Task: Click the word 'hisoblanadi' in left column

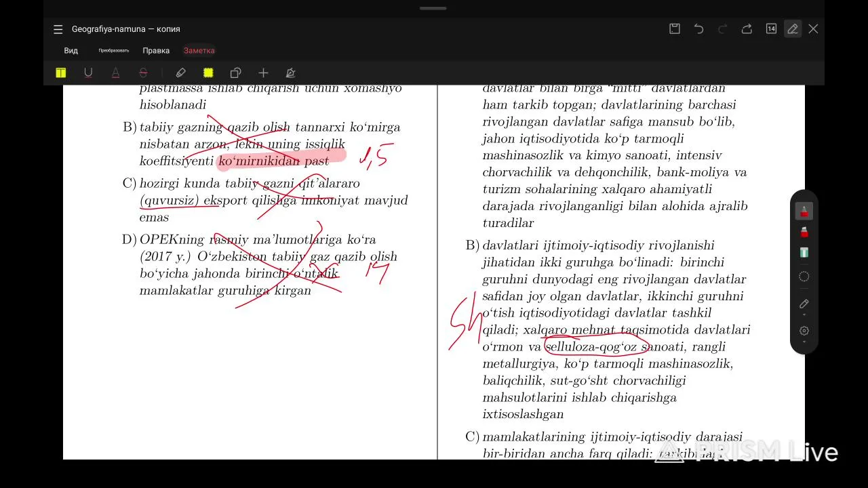Action: 172,105
